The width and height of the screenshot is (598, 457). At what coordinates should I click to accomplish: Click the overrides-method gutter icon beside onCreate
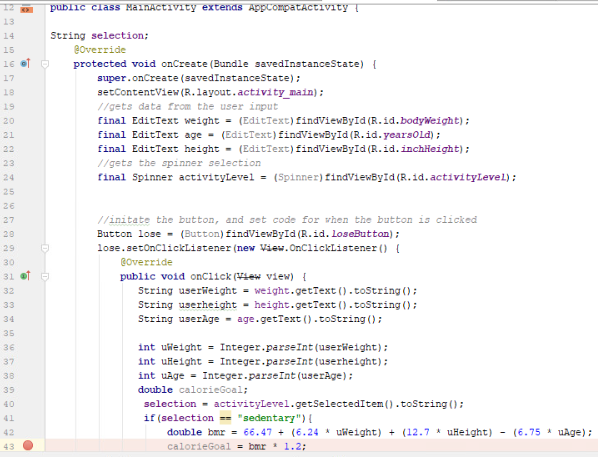point(26,63)
